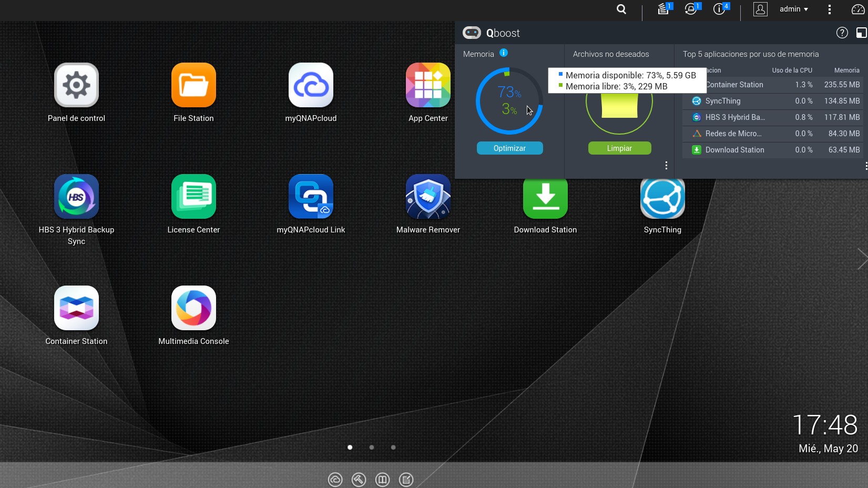Open junk files more options menu
Viewport: 868px width, 488px height.
[x=666, y=166]
